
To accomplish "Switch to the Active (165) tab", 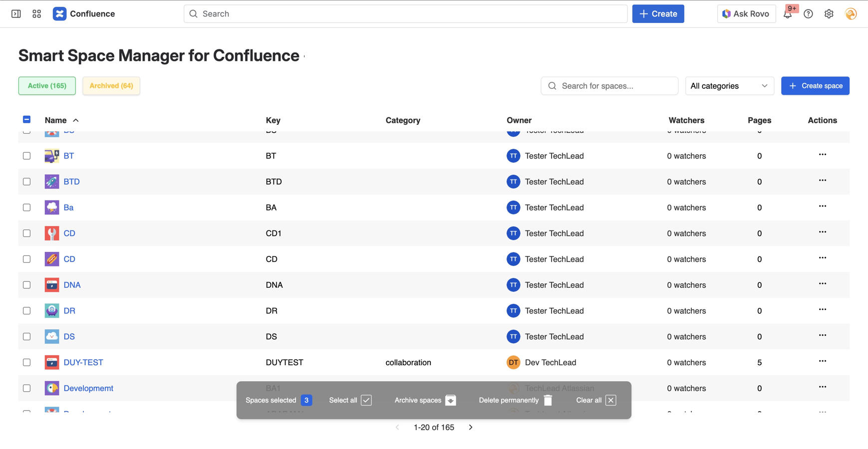I will 47,86.
